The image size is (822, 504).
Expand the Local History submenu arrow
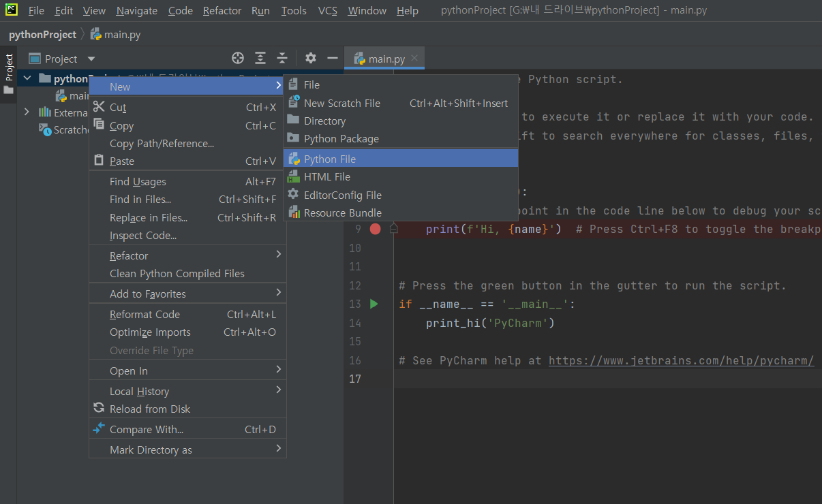pos(278,390)
